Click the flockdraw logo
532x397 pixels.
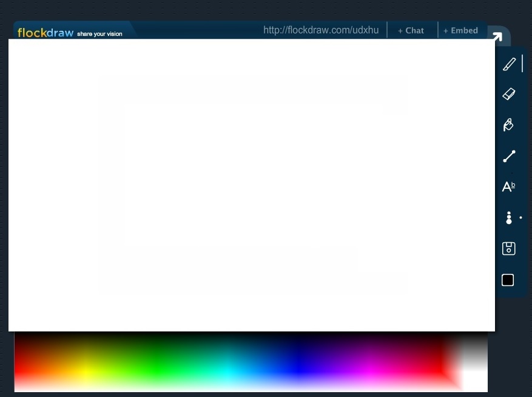point(45,33)
